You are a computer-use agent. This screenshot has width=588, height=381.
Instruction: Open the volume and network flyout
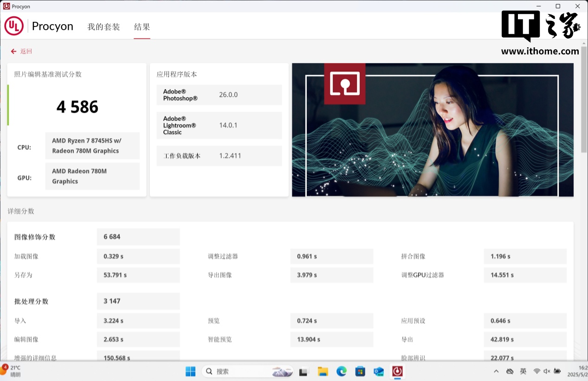(542, 371)
